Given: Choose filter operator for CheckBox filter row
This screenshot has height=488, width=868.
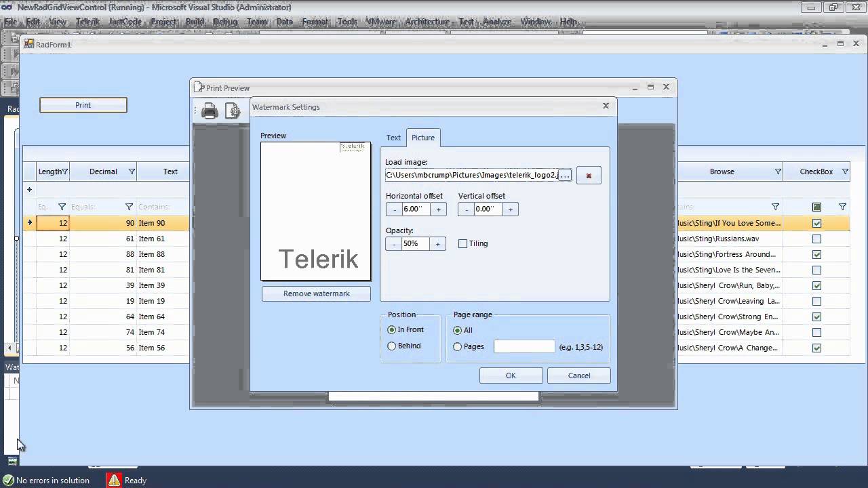Looking at the screenshot, I should [x=842, y=207].
